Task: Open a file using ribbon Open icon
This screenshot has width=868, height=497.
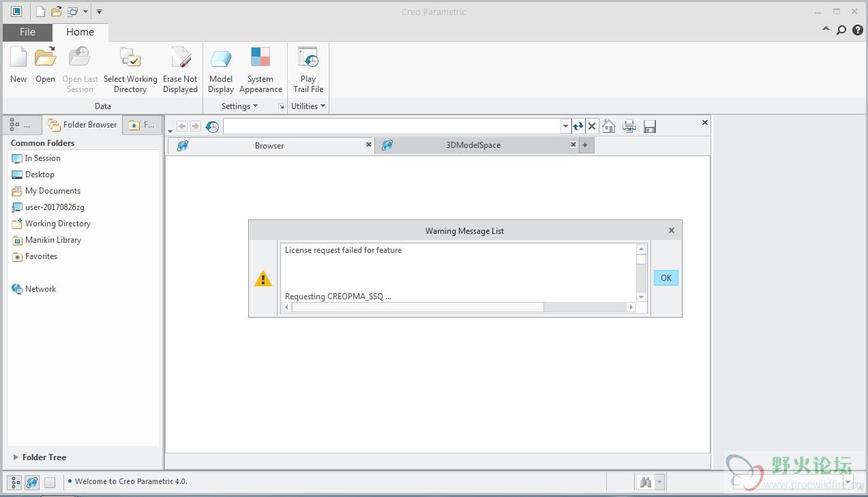Action: coord(45,65)
